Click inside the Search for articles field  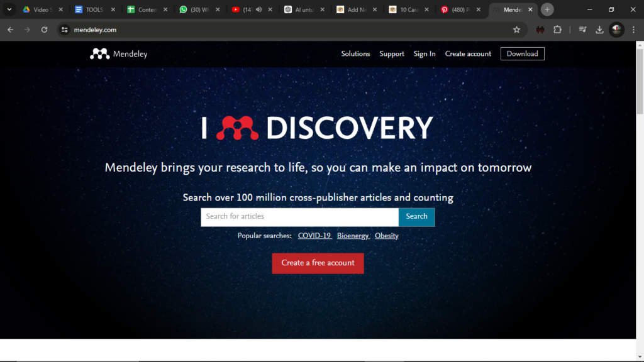299,216
